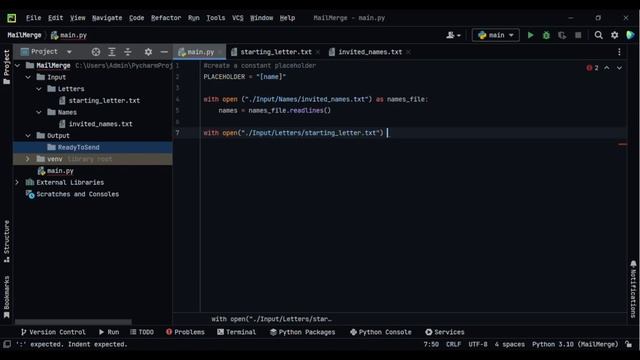Viewport: 640px width, 360px height.
Task: Open editor tabs more options menu
Action: coord(619,52)
